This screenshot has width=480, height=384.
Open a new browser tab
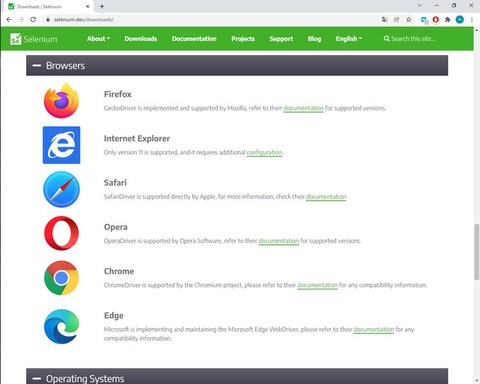[x=102, y=6]
